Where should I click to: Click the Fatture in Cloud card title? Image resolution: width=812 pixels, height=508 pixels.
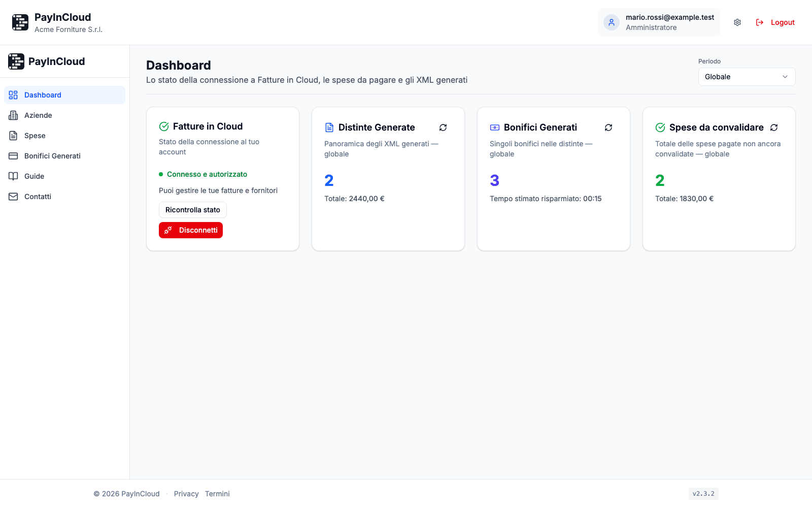(208, 126)
